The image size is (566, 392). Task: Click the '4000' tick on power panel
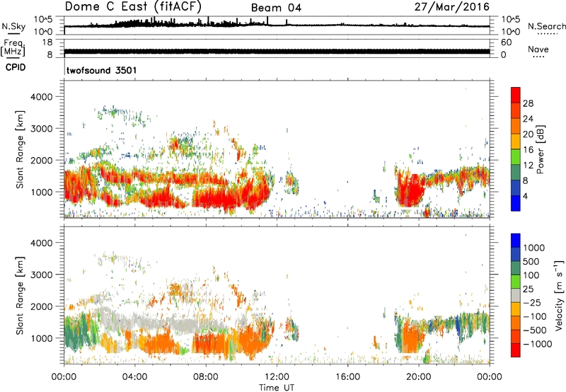[41, 97]
